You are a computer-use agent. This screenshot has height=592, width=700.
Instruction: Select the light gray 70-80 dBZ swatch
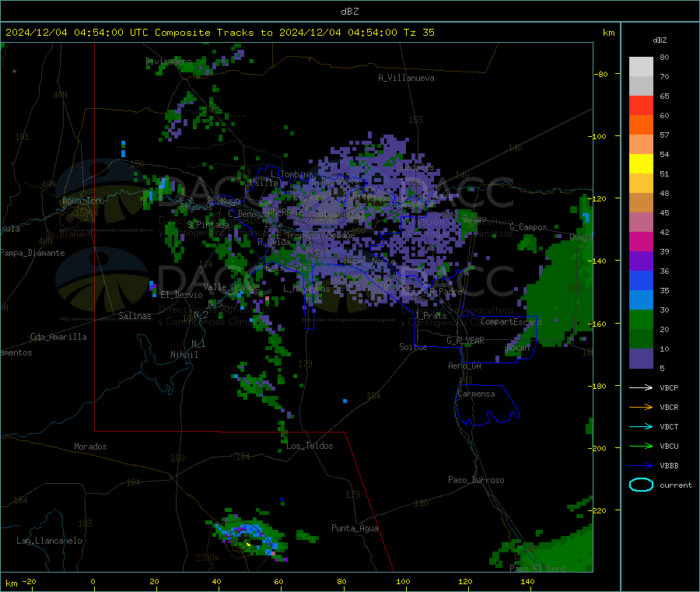[641, 67]
